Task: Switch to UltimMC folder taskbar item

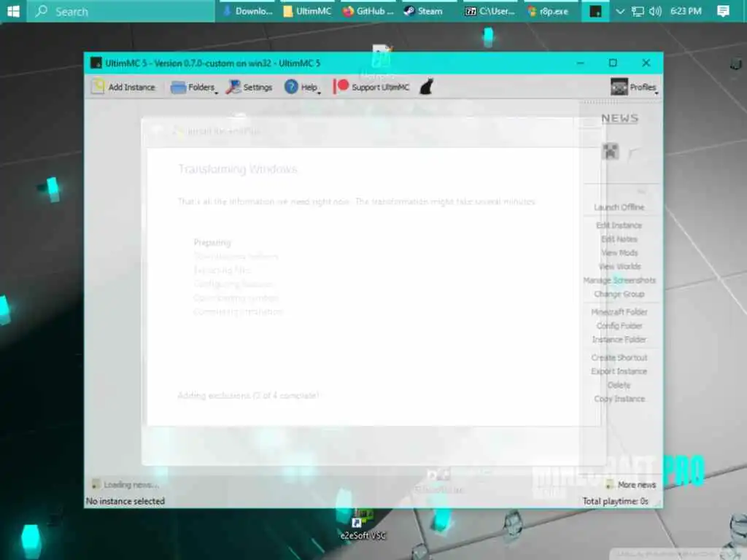Action: point(307,11)
